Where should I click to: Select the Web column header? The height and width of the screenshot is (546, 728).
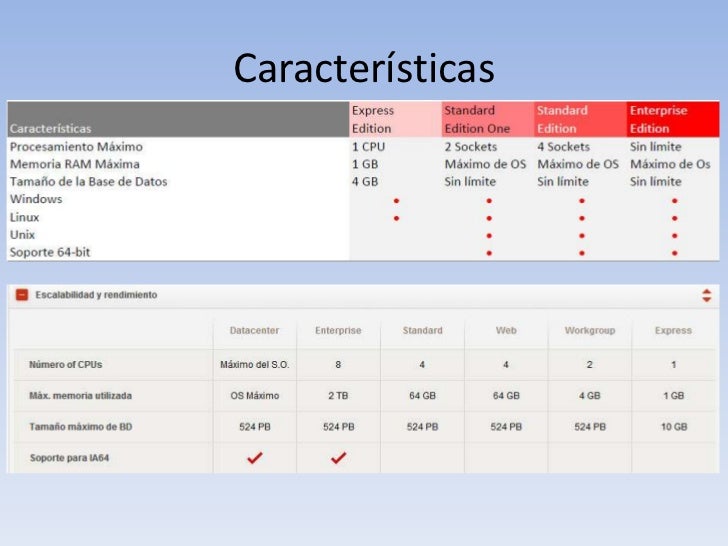click(506, 331)
